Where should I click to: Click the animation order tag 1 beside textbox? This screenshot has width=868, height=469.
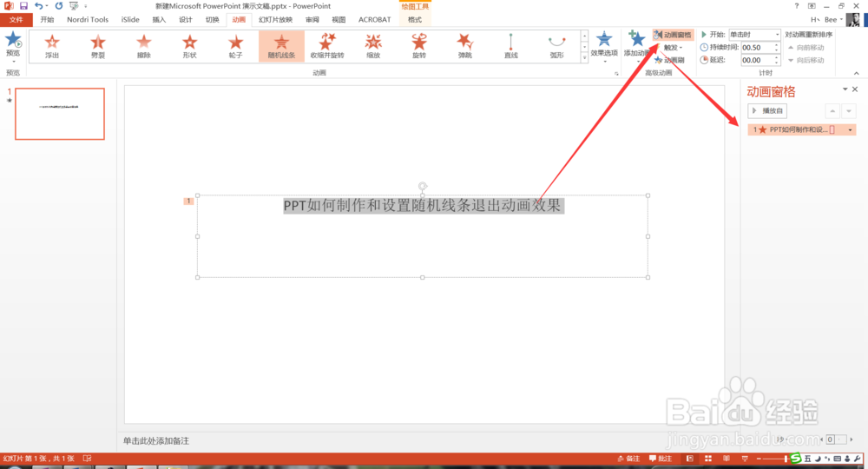[188, 201]
